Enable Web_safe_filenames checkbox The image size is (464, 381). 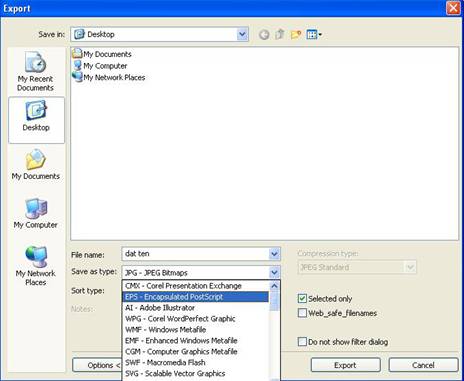click(x=302, y=313)
